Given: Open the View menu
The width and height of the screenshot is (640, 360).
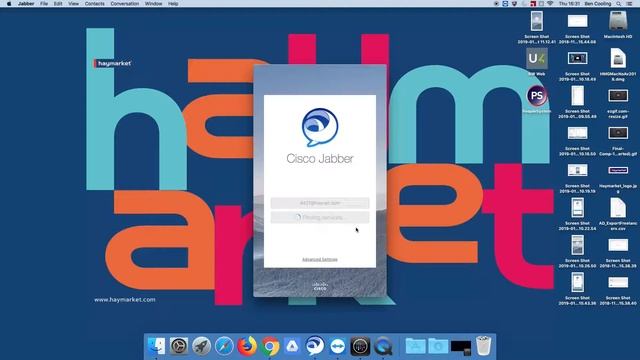Looking at the screenshot, I should (73, 4).
